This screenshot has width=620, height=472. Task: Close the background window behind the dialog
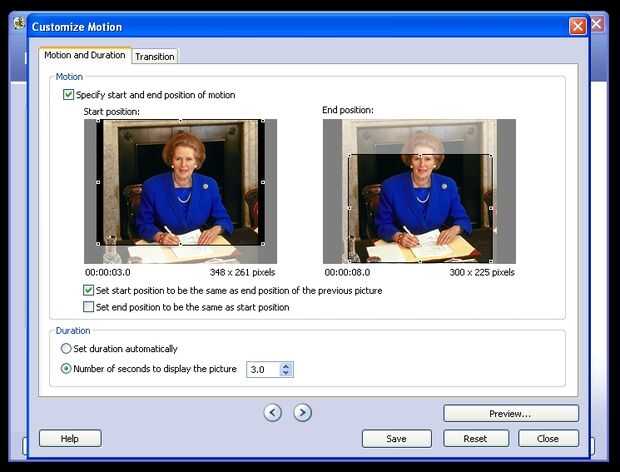(597, 24)
